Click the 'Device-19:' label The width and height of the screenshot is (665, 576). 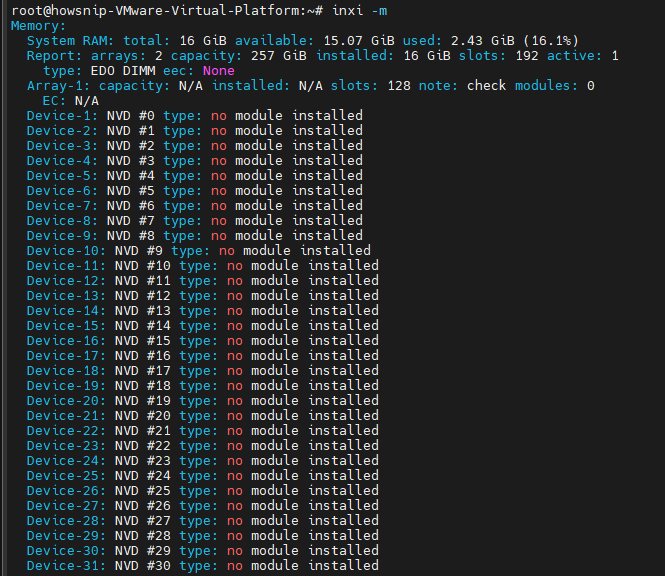(67, 386)
